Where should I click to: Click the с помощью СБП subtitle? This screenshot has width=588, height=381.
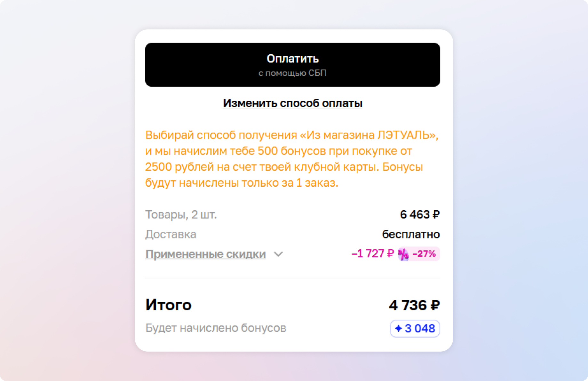(x=292, y=73)
